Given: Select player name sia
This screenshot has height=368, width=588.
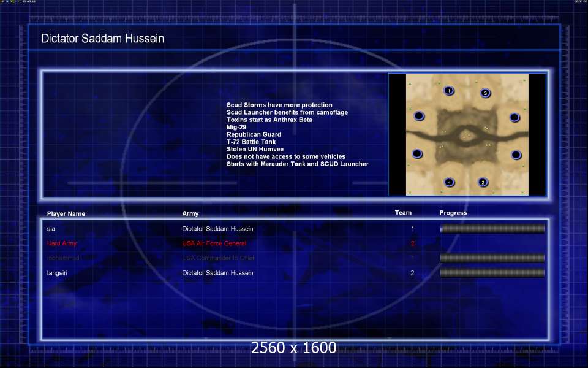Looking at the screenshot, I should point(51,229).
